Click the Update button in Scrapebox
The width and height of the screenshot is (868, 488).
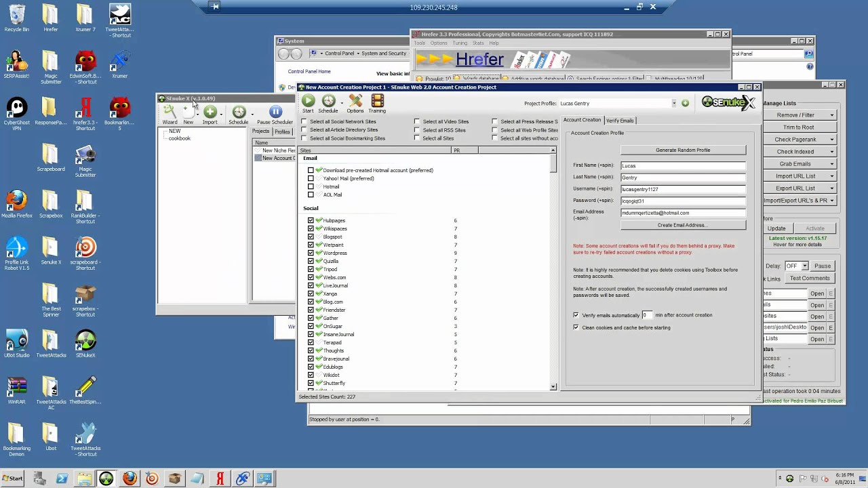(776, 228)
